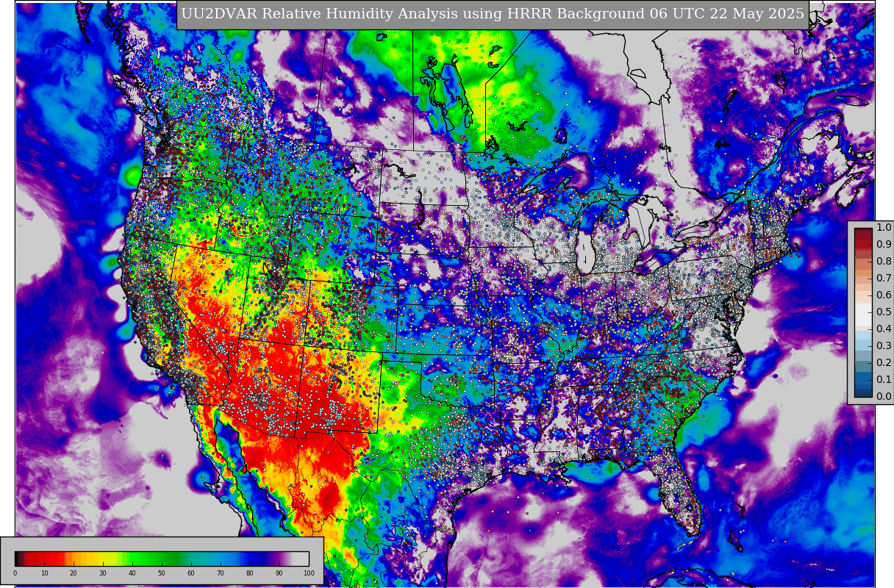894x588 pixels.
Task: Pick the "30" tick on the horizontal humidity colorbar
Action: (x=103, y=573)
